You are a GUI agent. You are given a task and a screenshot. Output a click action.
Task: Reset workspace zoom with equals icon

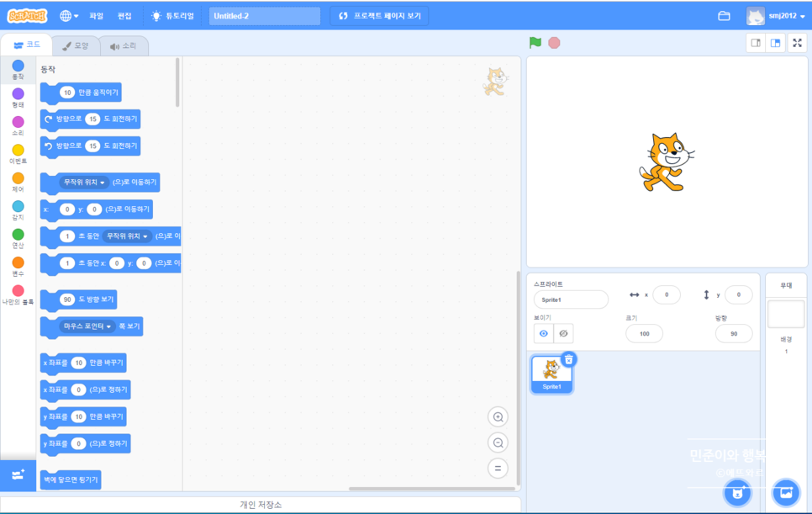[498, 469]
